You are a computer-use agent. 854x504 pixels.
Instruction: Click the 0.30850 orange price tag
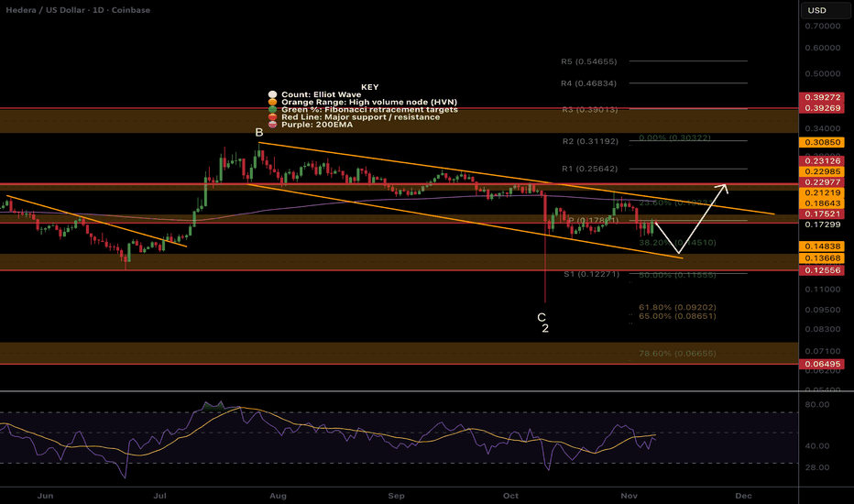[x=826, y=143]
